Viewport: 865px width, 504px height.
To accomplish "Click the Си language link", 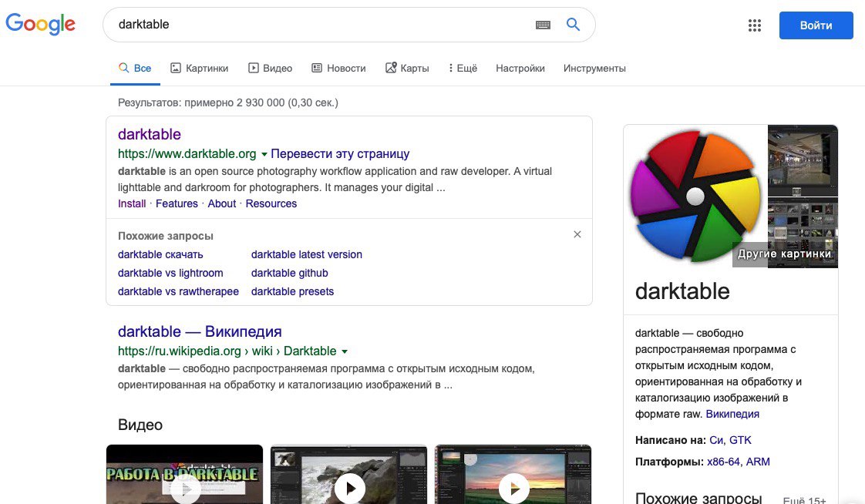I will pos(716,440).
